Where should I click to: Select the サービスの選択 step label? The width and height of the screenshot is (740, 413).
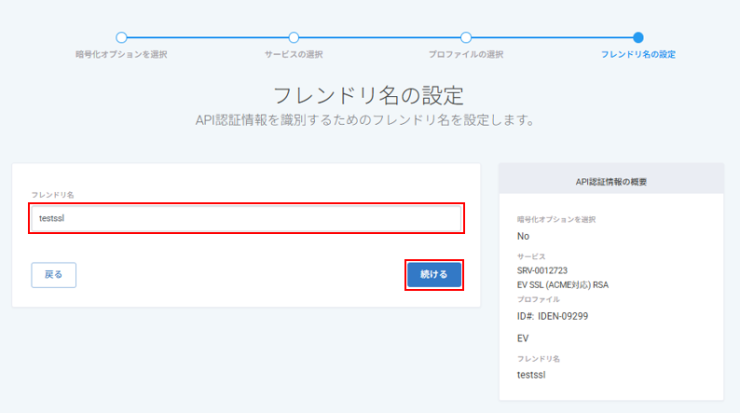pyautogui.click(x=294, y=54)
